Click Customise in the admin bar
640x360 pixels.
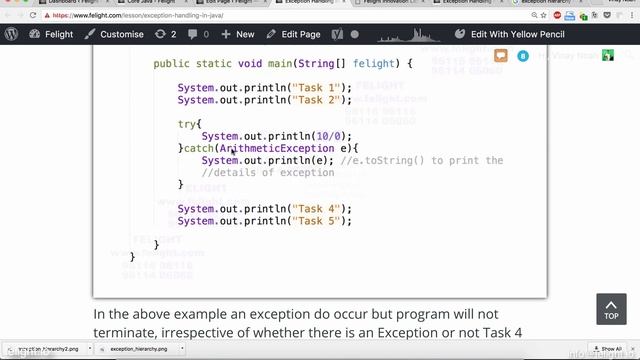coord(114,34)
